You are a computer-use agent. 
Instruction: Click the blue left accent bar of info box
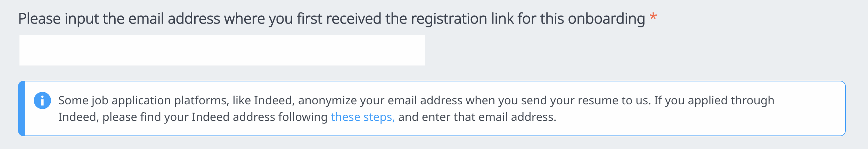22,108
